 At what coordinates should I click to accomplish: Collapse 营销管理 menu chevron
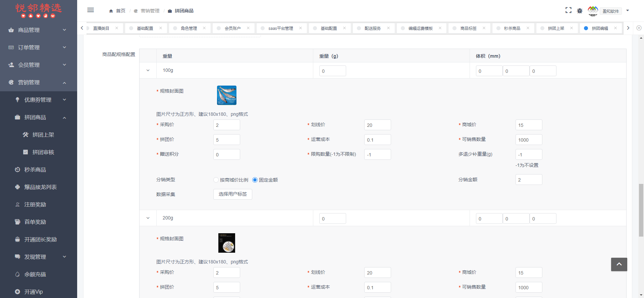click(x=64, y=83)
